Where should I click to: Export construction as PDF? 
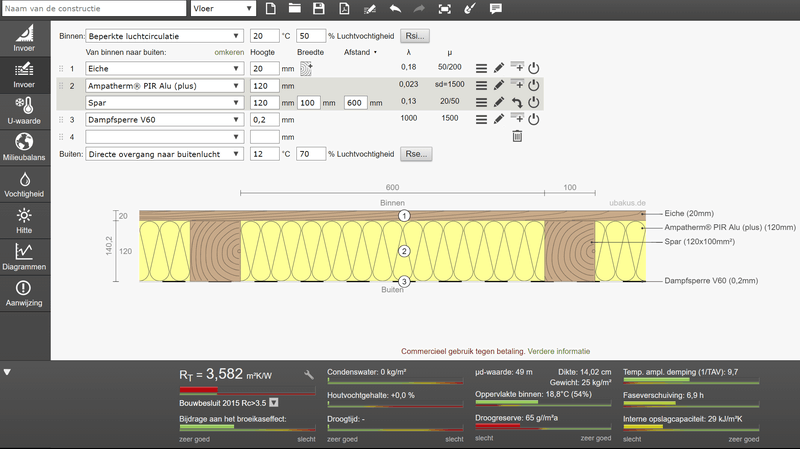[344, 9]
